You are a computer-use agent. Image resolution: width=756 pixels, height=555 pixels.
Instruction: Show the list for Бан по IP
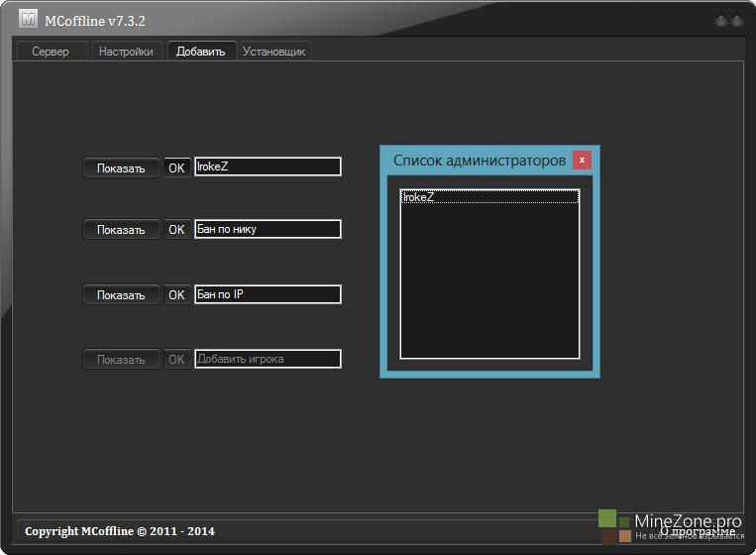121,295
